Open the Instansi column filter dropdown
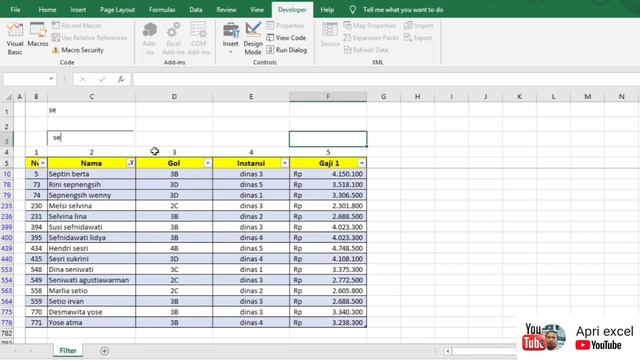640x360 pixels. [284, 163]
